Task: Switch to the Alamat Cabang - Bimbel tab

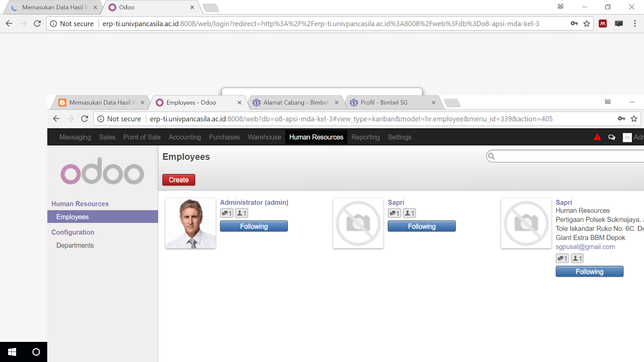Action: (x=295, y=103)
